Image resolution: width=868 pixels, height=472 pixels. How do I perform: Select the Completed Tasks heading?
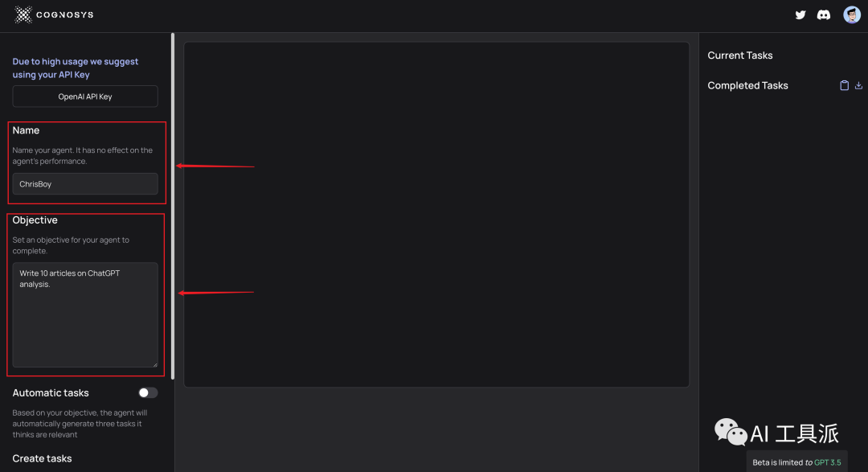coord(747,85)
